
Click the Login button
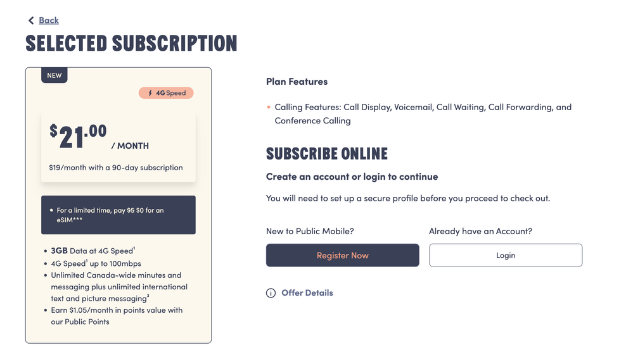pyautogui.click(x=505, y=255)
